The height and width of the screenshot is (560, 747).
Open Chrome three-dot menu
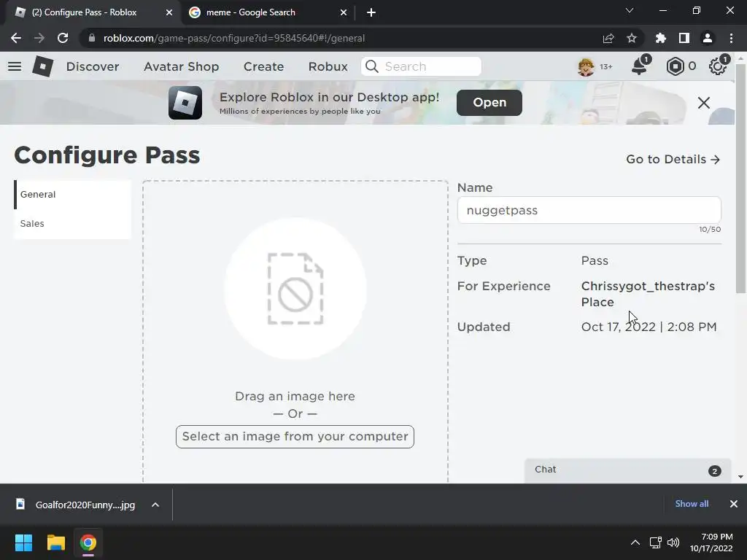[x=731, y=38]
